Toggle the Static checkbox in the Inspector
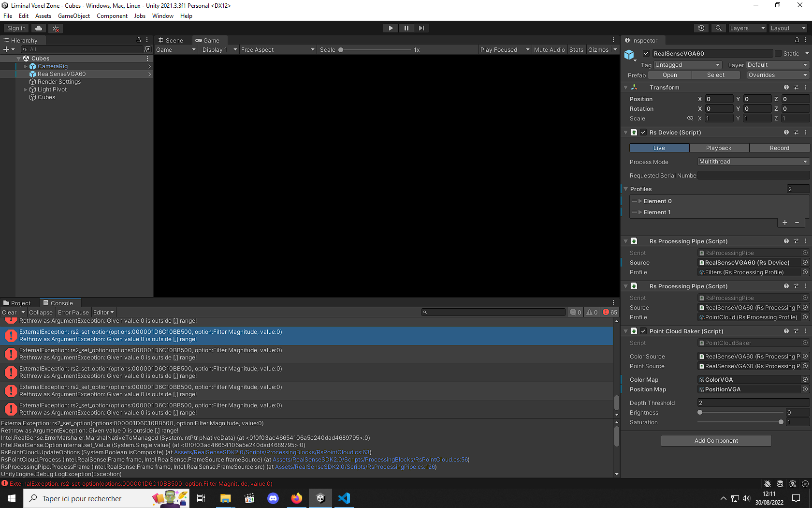This screenshot has height=508, width=812. [779, 53]
